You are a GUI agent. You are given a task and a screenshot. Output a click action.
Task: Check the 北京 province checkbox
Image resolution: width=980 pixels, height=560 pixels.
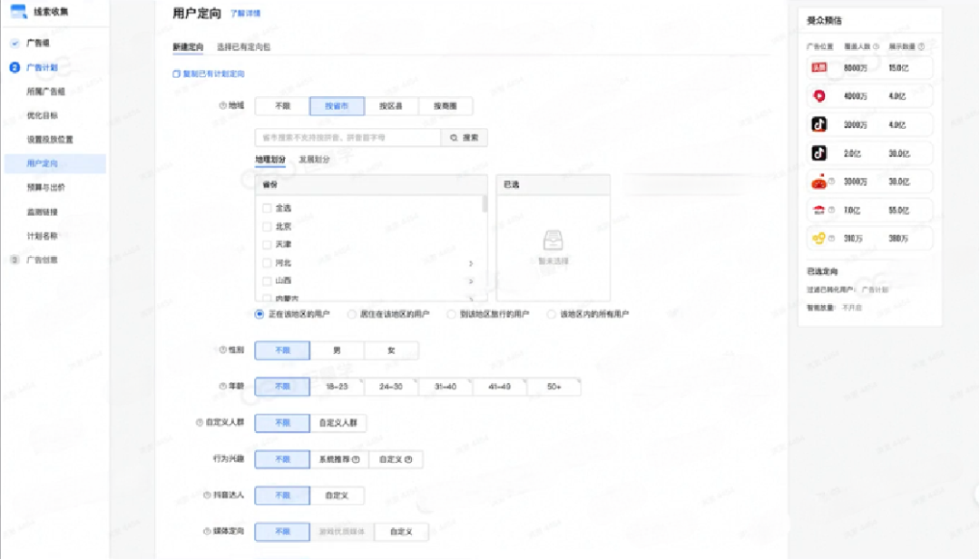pos(267,226)
